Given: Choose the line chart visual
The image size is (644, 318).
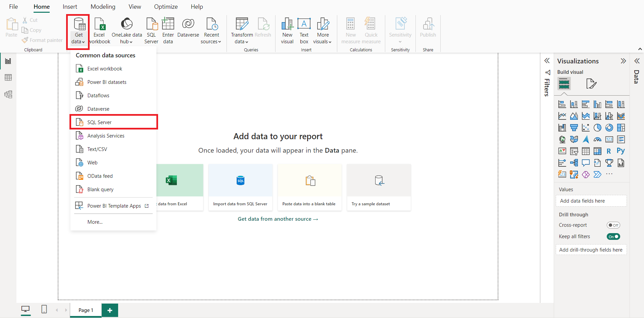Looking at the screenshot, I should pos(562,116).
